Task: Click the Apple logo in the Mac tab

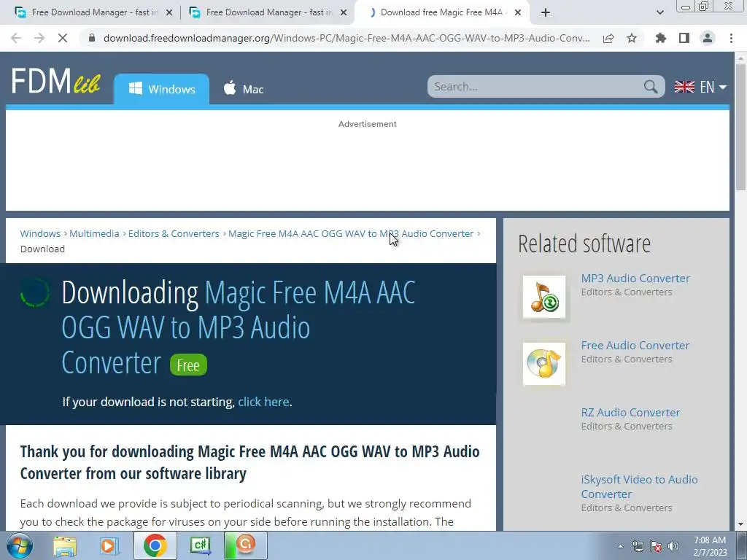Action: (230, 88)
